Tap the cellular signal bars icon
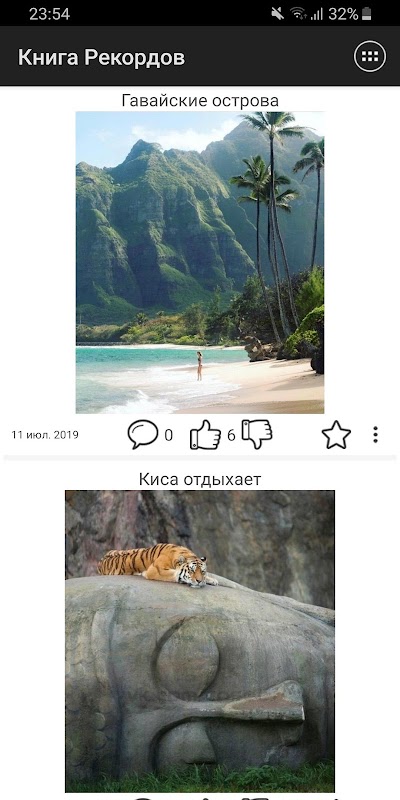Screen dimensions: 400x800 click(317, 14)
